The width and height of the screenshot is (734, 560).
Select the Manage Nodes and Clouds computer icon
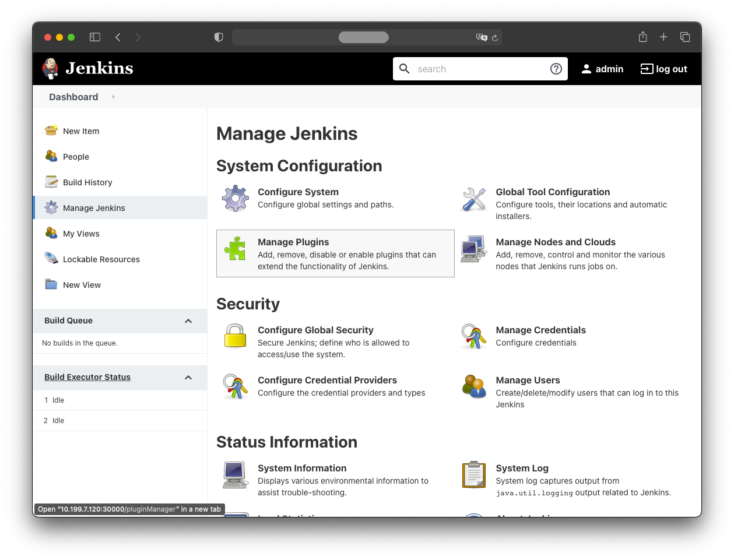[x=473, y=249]
